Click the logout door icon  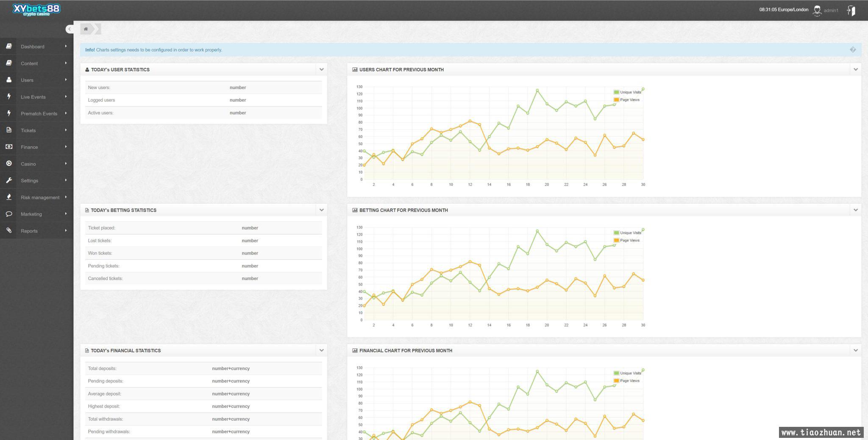[x=851, y=11]
